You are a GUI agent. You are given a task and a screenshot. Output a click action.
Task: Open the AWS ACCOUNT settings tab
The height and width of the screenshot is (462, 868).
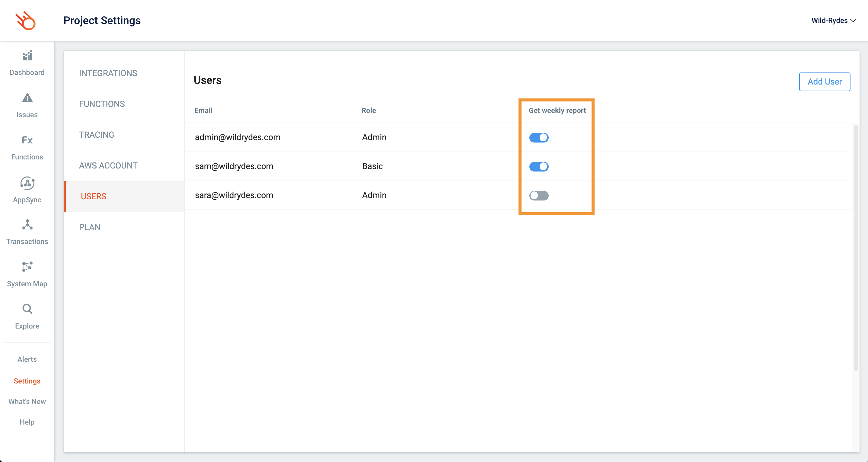click(108, 165)
